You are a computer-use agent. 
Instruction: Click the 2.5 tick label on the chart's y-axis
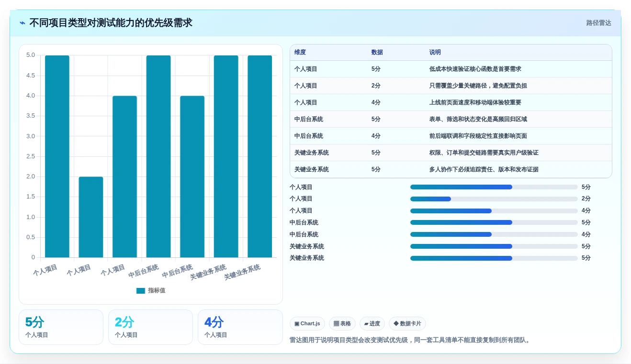coord(31,156)
